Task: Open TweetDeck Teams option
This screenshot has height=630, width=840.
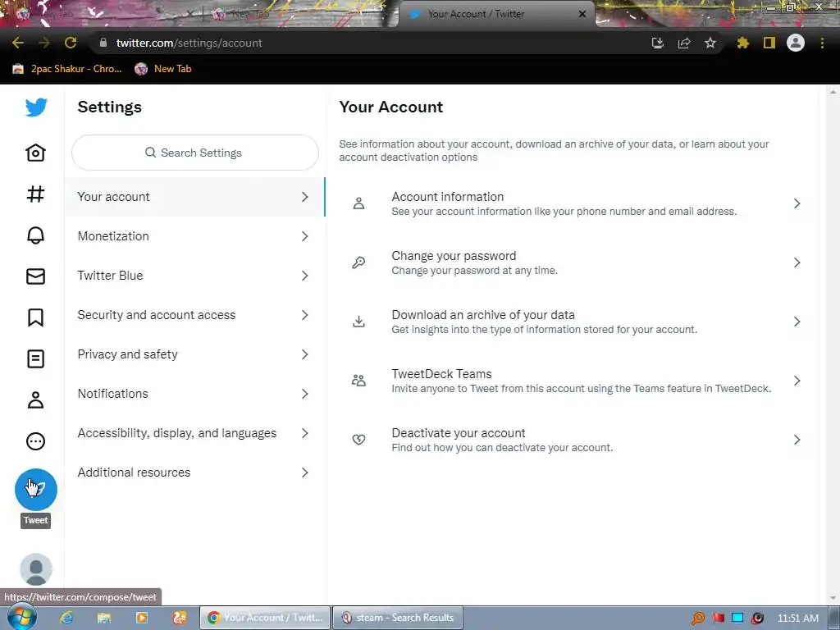Action: (572, 381)
